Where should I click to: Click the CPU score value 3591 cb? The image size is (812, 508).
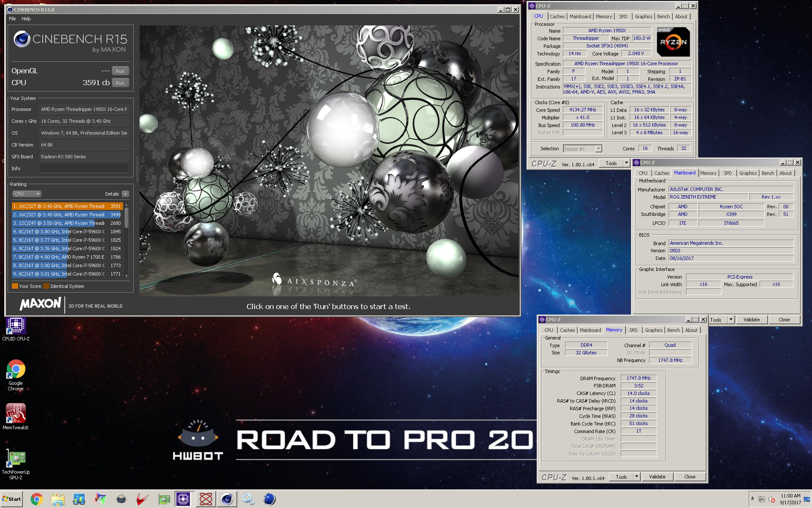(x=96, y=83)
